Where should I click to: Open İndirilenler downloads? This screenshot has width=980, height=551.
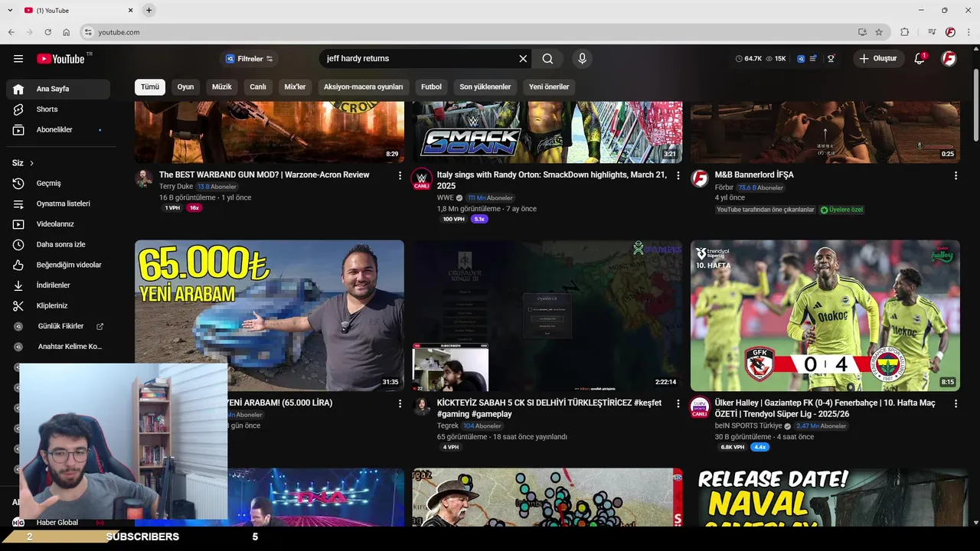pyautogui.click(x=58, y=285)
